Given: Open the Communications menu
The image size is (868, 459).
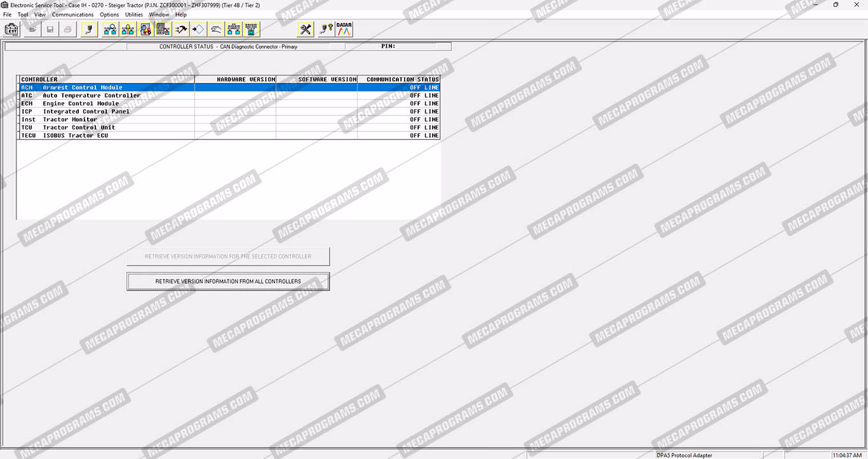Looking at the screenshot, I should [72, 15].
